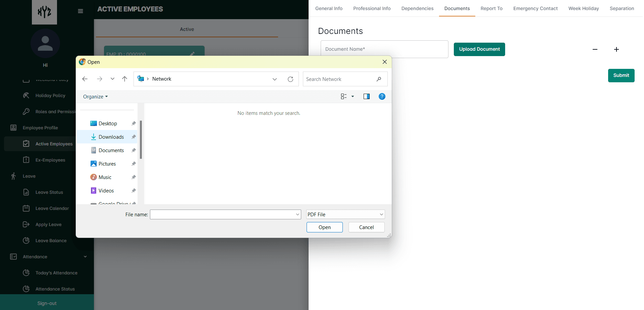
Task: Click the search magnifier in Search Network
Action: pos(379,79)
